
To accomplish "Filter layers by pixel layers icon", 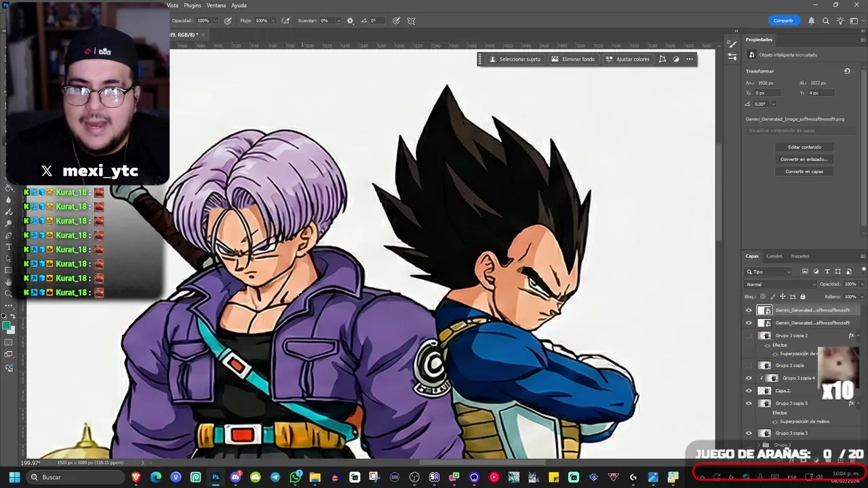I will point(805,272).
